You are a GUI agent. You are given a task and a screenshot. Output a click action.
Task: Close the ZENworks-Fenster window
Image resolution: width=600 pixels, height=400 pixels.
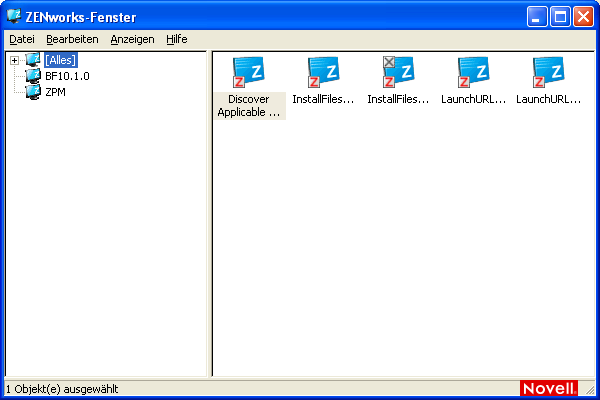[583, 17]
